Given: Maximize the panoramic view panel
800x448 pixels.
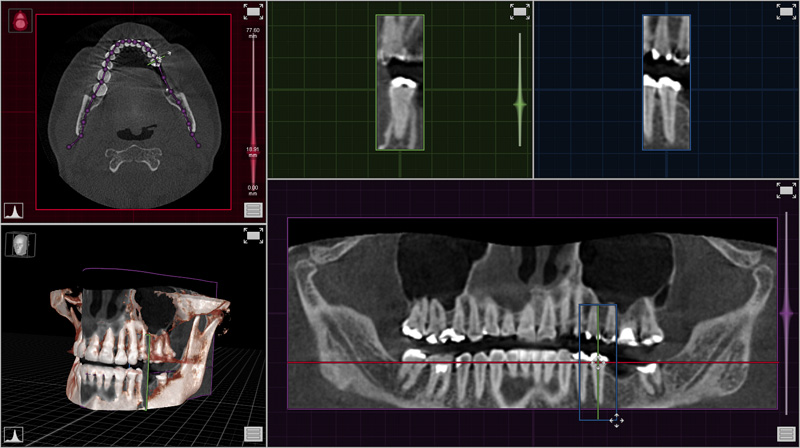Looking at the screenshot, I should click(x=786, y=190).
